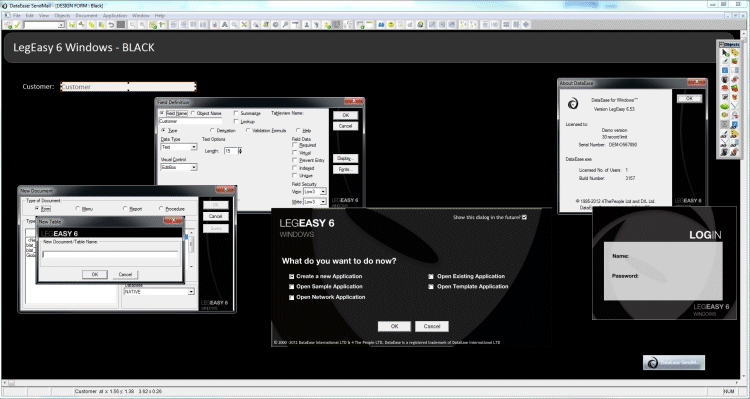
Task: Click OK in the About DataEase dialog
Action: point(689,98)
